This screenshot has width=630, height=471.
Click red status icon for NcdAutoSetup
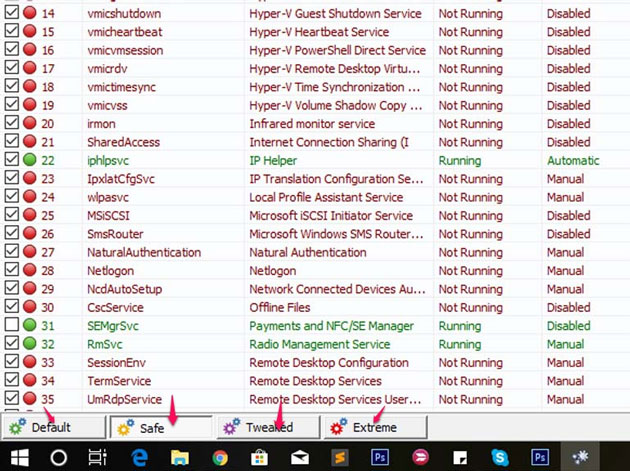point(29,288)
